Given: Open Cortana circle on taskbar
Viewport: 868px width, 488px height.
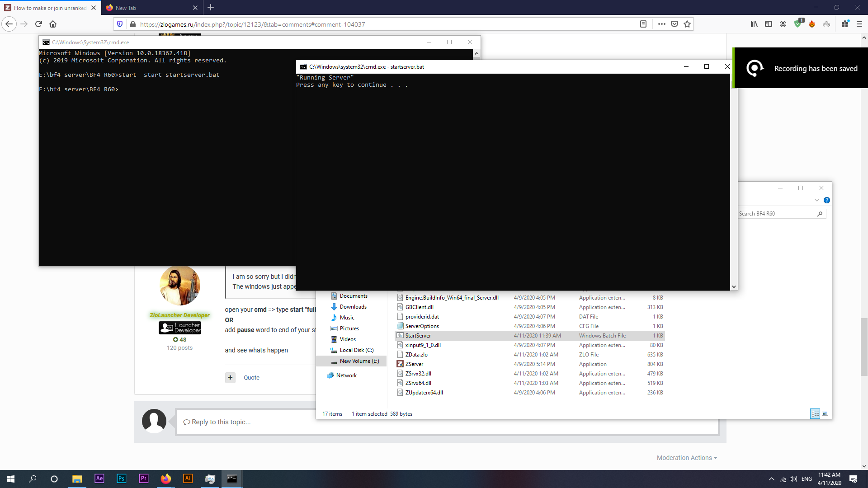Looking at the screenshot, I should click(54, 479).
